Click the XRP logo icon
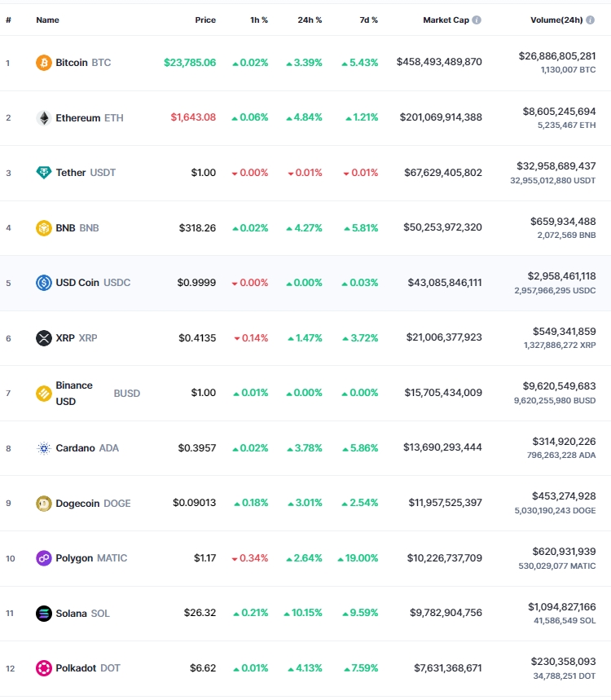The width and height of the screenshot is (611, 700). coord(44,338)
